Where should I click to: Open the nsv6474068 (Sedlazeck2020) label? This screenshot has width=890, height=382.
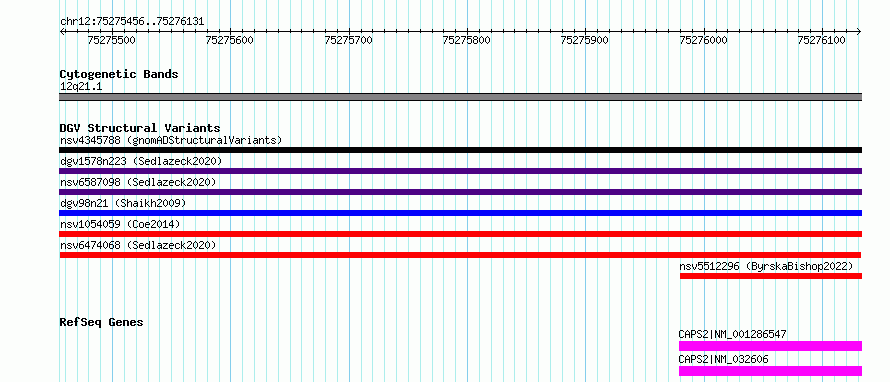[138, 245]
